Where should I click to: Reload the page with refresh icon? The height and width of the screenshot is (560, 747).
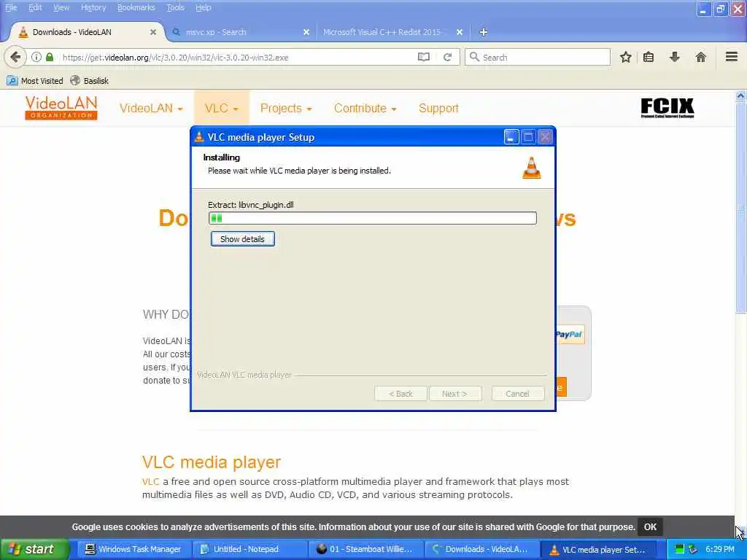click(x=447, y=57)
